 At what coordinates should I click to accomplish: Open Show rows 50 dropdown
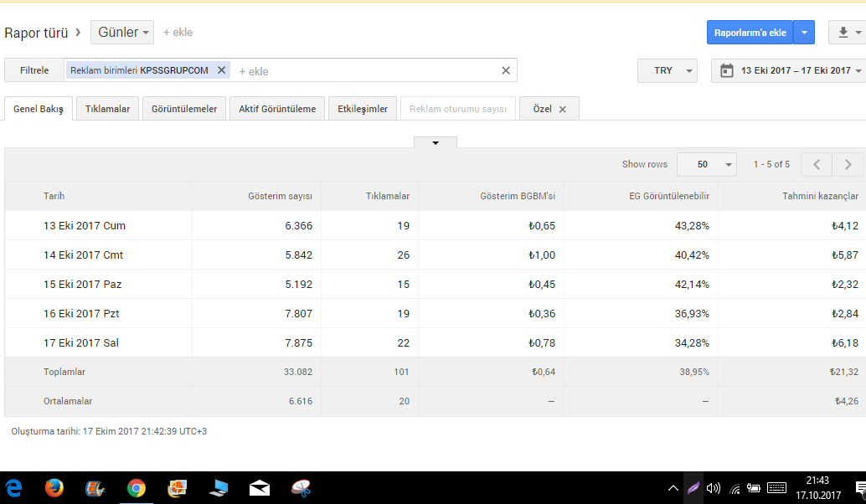(706, 164)
